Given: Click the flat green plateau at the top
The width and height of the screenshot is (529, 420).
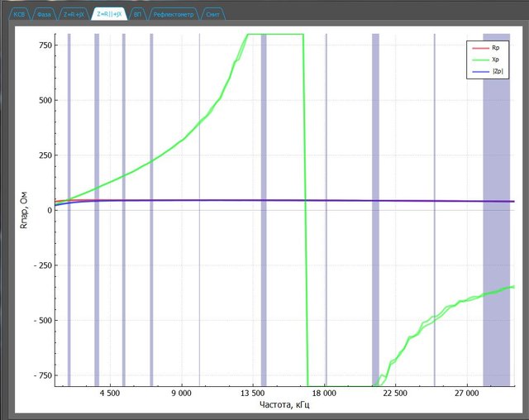Looking at the screenshot, I should point(275,35).
